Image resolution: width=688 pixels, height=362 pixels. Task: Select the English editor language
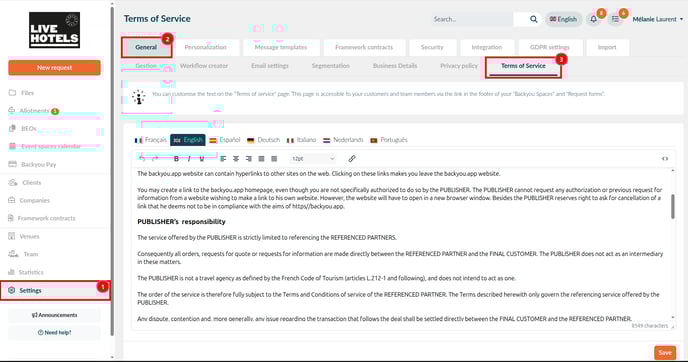[188, 140]
